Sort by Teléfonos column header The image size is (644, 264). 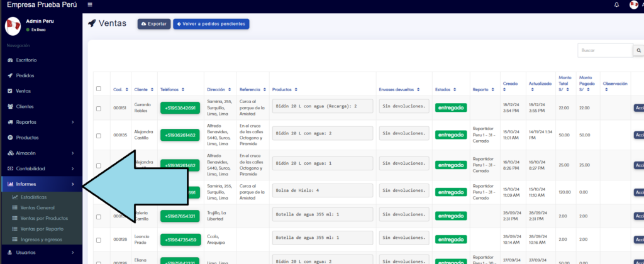tap(172, 89)
